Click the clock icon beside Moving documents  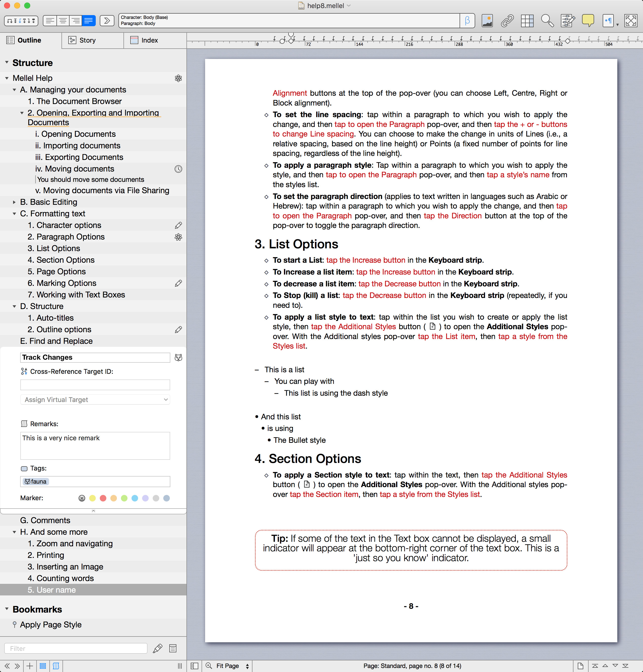pos(178,169)
